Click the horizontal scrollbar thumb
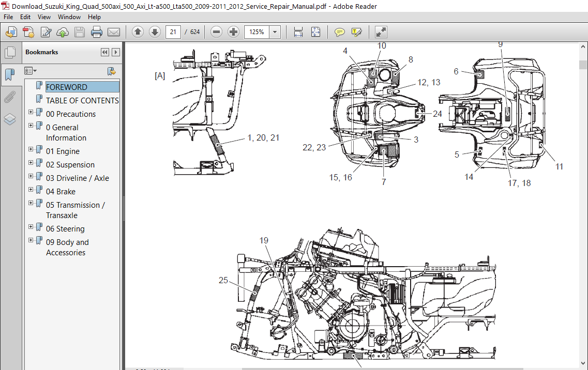 tap(383, 369)
